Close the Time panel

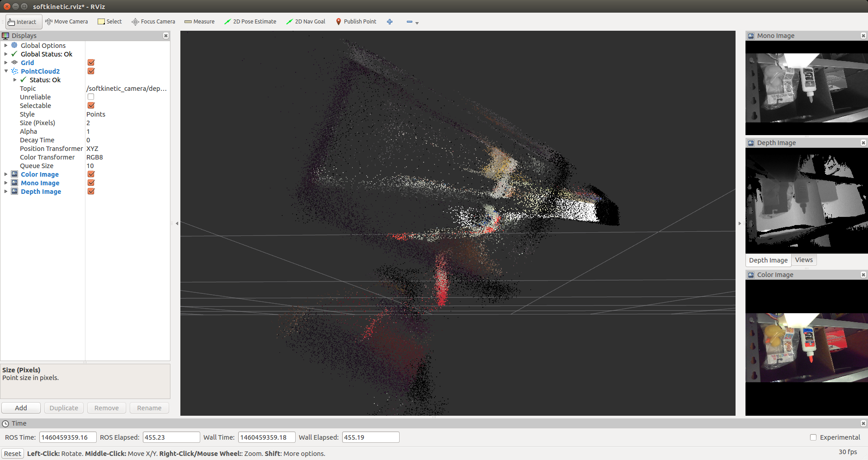coord(863,423)
